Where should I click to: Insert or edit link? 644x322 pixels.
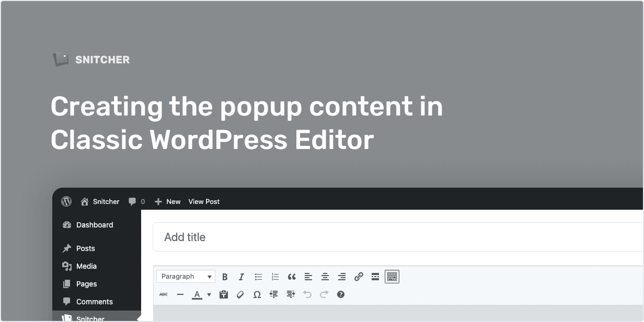coord(359,277)
